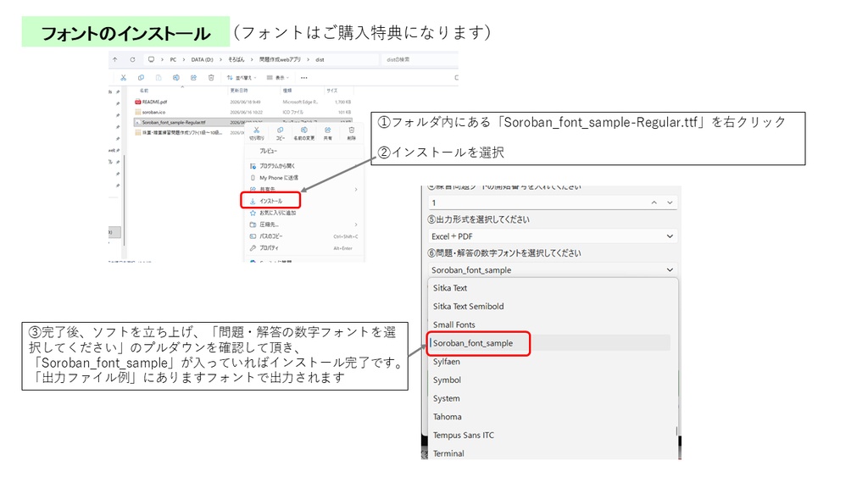Image resolution: width=868 pixels, height=488 pixels.
Task: Open the 並べ替え sort dropdown
Action: click(x=242, y=77)
